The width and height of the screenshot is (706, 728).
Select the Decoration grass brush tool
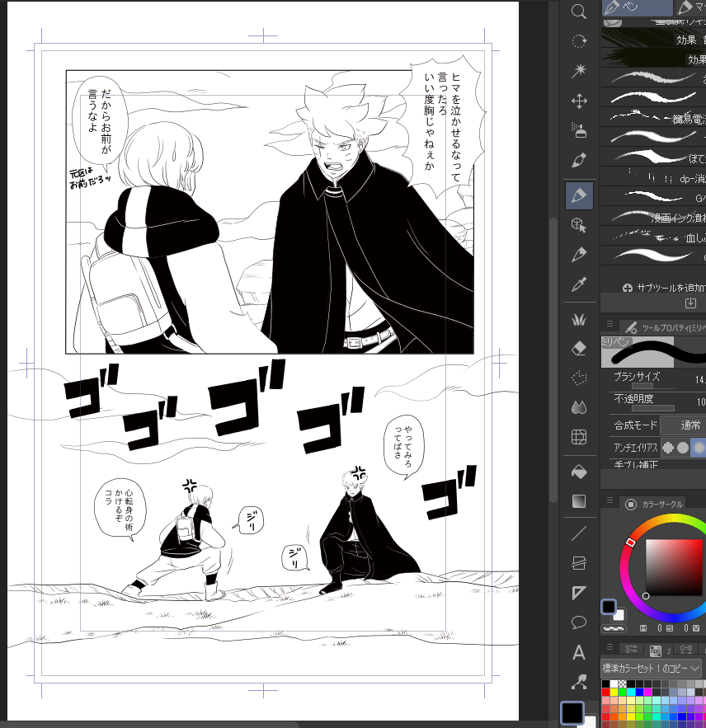[x=579, y=320]
